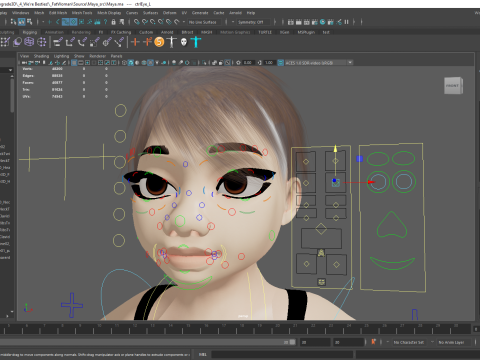Viewport: 480px width, 360px height.
Task: Click the yellow Y-axis arrow of the manipulator
Action: [x=335, y=149]
